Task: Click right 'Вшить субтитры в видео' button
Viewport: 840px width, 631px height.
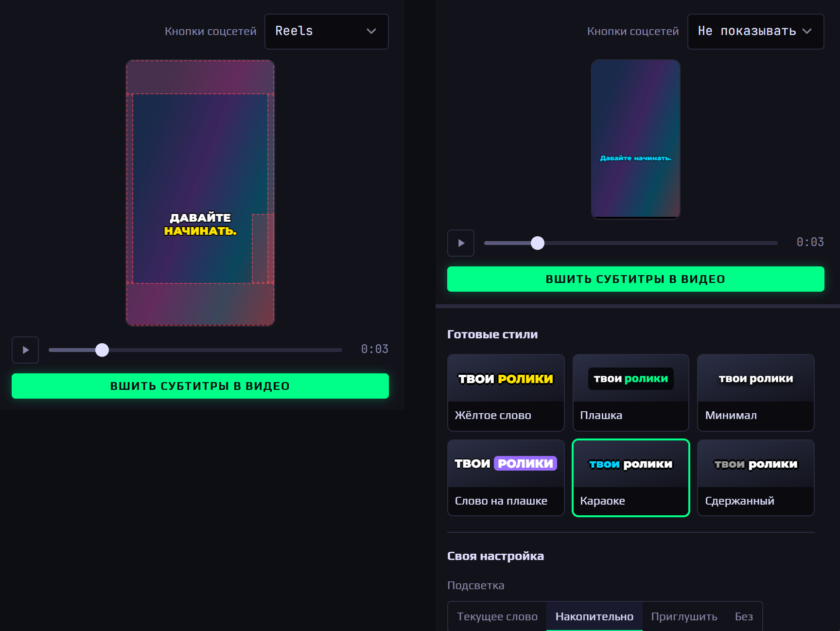Action: click(x=636, y=279)
